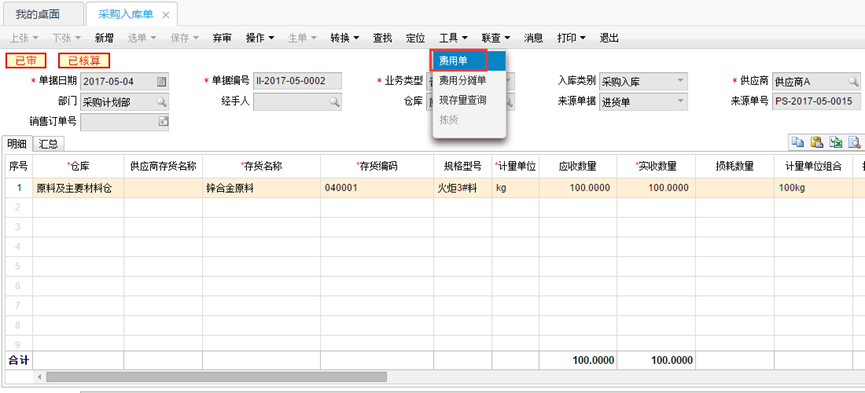This screenshot has width=865, height=393.
Task: Export the grid to Excel icon
Action: coord(836,142)
